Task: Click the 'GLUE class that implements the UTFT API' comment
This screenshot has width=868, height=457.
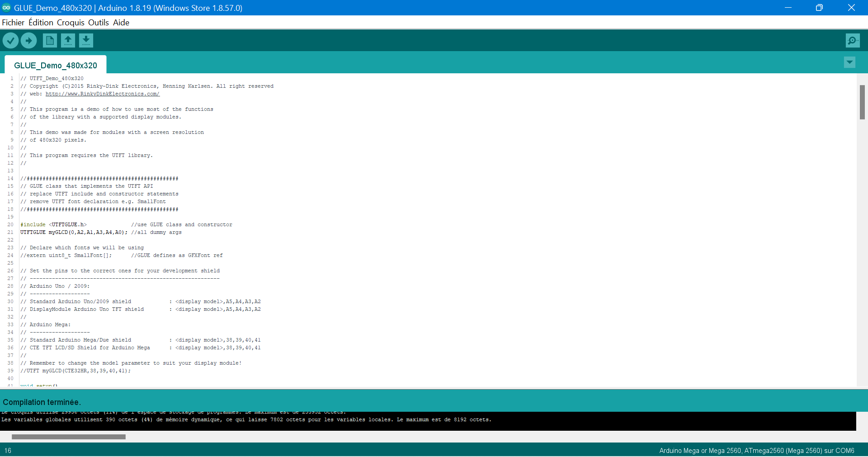Action: [x=87, y=186]
